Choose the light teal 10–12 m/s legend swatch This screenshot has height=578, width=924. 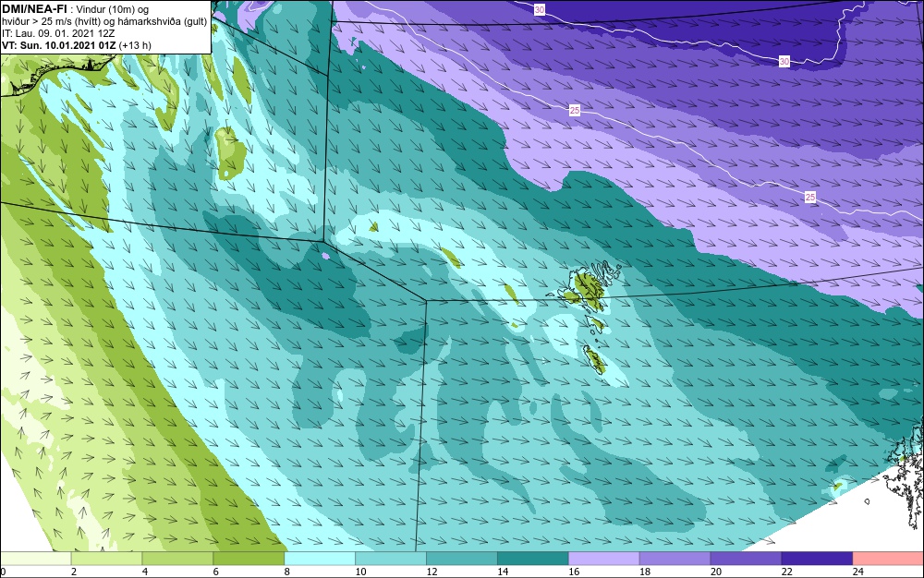point(391,559)
